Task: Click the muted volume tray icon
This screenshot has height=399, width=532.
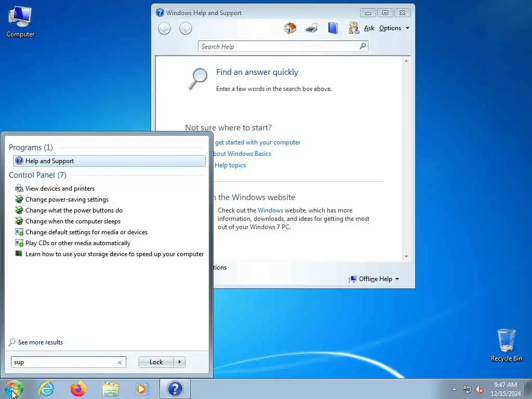Action: tap(480, 390)
